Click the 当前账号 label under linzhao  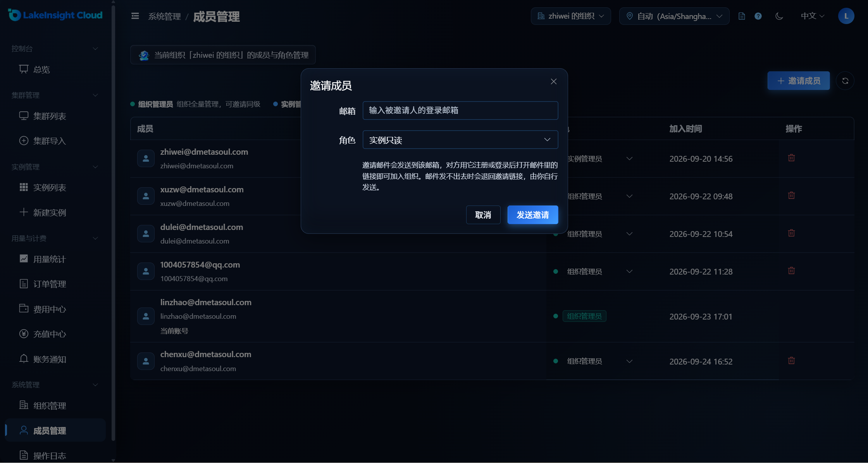pos(174,331)
